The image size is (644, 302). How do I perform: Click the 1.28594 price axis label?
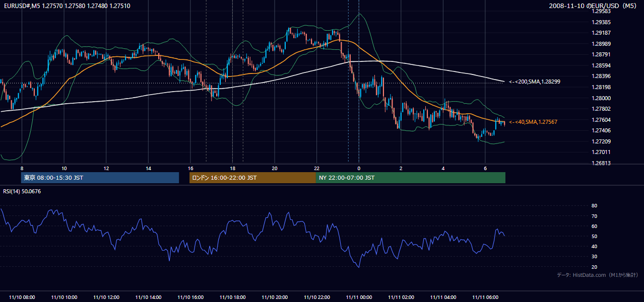point(601,65)
